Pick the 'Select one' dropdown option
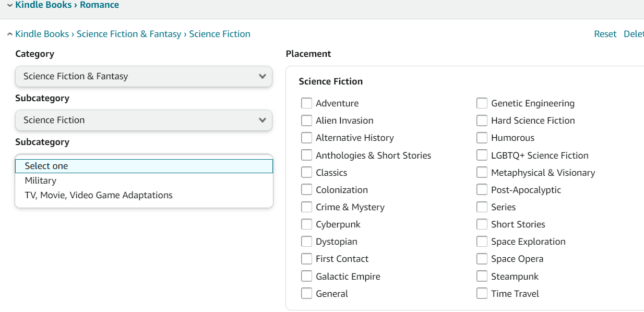Screen dimensions: 644x312 tap(46, 166)
